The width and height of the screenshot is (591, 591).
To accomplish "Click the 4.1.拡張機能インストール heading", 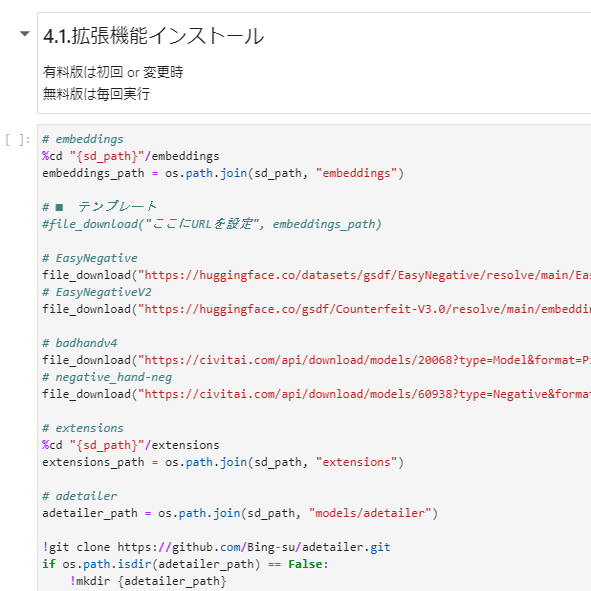I will [x=153, y=36].
